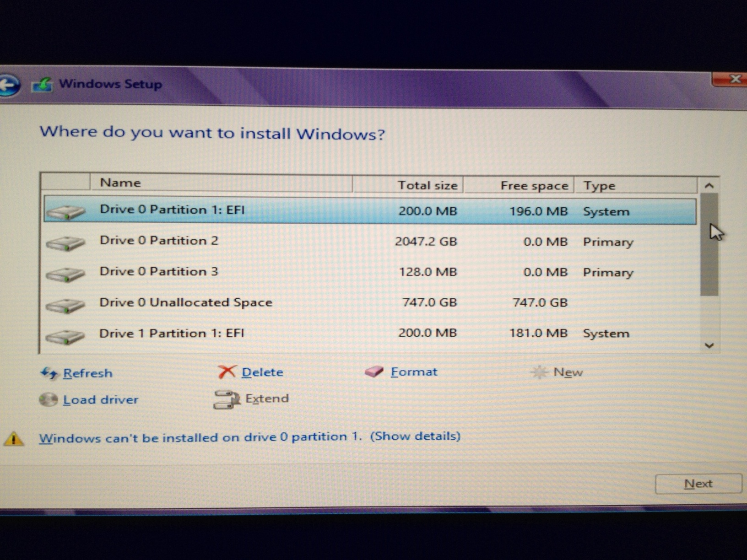Click the drive icon for Drive 0 Unallocated Space

(65, 305)
